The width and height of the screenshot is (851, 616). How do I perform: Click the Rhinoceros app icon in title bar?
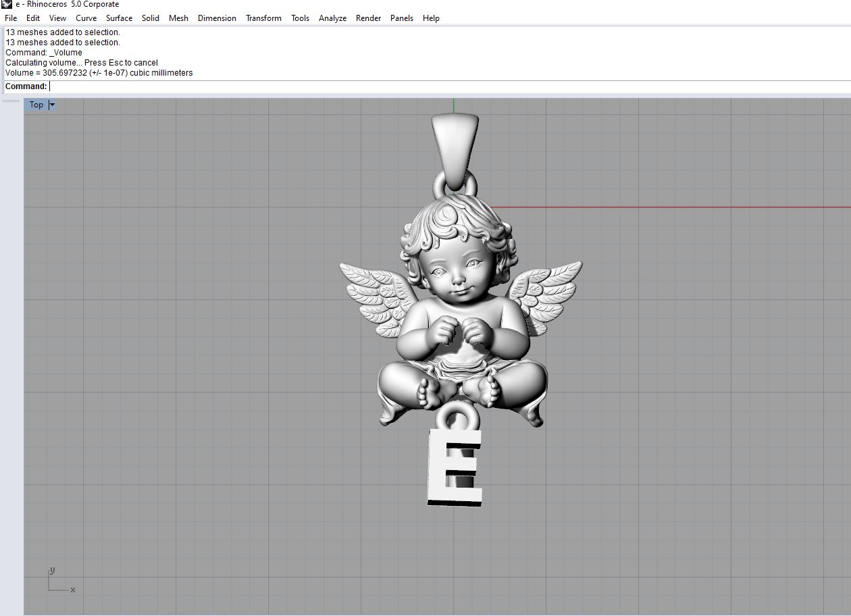[7, 4]
